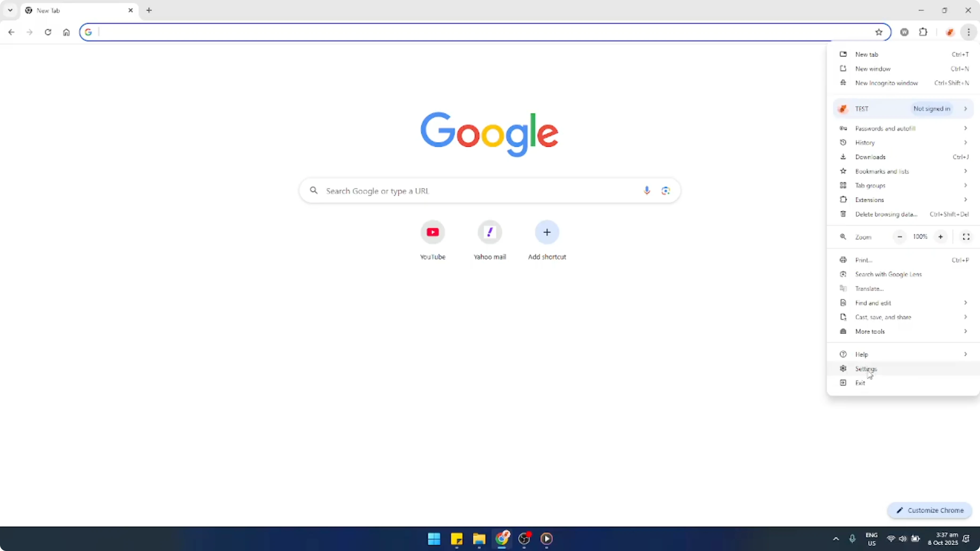Start voice search with microphone icon
Viewport: 980px width, 551px height.
647,191
